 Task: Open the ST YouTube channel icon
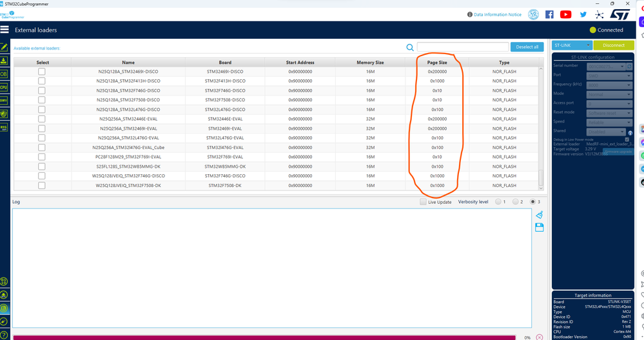[565, 14]
